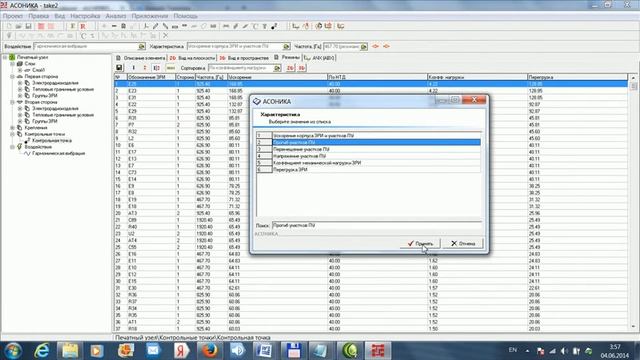Click the save disk icon above the table
640x360 pixels.
[x=119, y=68]
